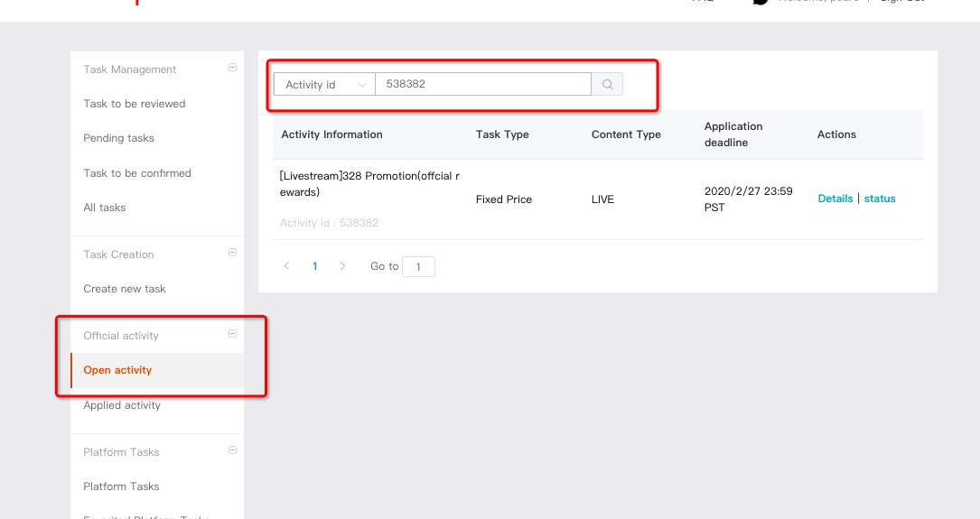Open Pending tasks in sidebar
Image resolution: width=980 pixels, height=519 pixels.
point(118,138)
